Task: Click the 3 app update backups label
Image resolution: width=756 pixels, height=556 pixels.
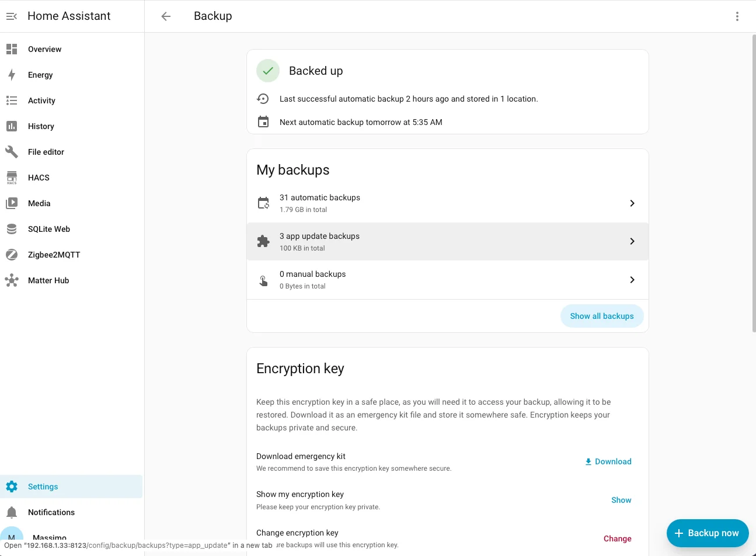Action: [x=319, y=236]
